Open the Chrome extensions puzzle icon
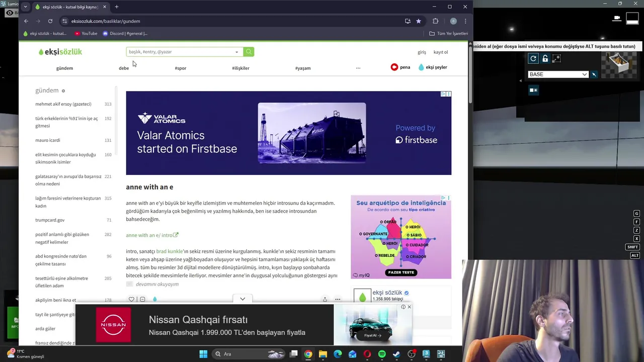This screenshot has width=644, height=362. pyautogui.click(x=436, y=21)
